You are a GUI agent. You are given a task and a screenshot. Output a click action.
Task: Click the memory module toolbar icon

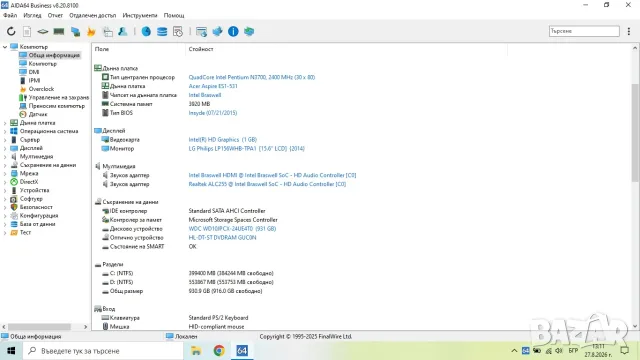point(59,31)
